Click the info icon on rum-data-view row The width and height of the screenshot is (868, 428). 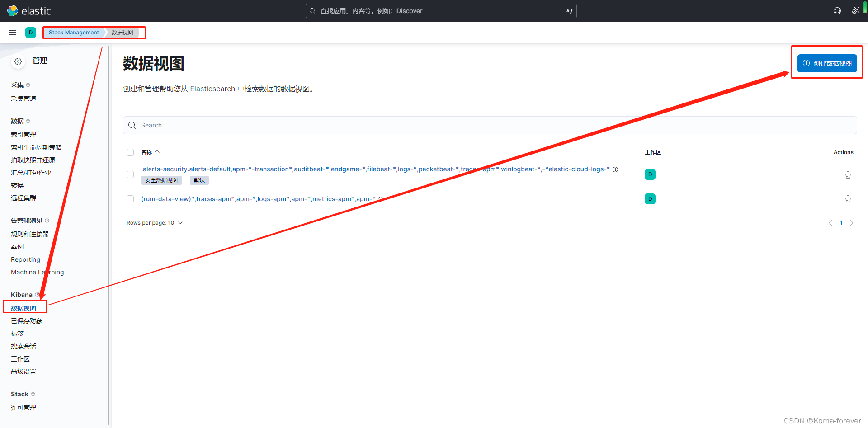tap(381, 199)
